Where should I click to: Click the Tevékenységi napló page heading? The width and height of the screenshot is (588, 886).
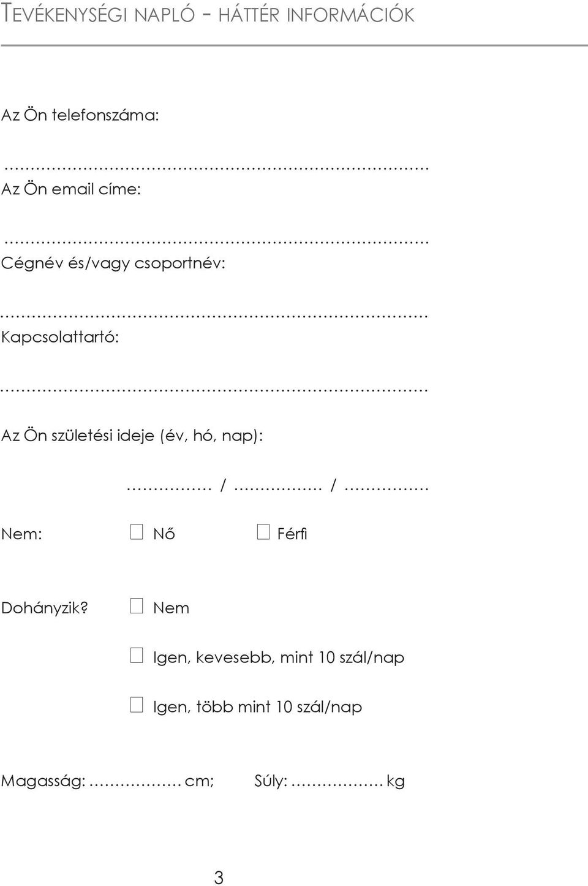pyautogui.click(x=208, y=14)
